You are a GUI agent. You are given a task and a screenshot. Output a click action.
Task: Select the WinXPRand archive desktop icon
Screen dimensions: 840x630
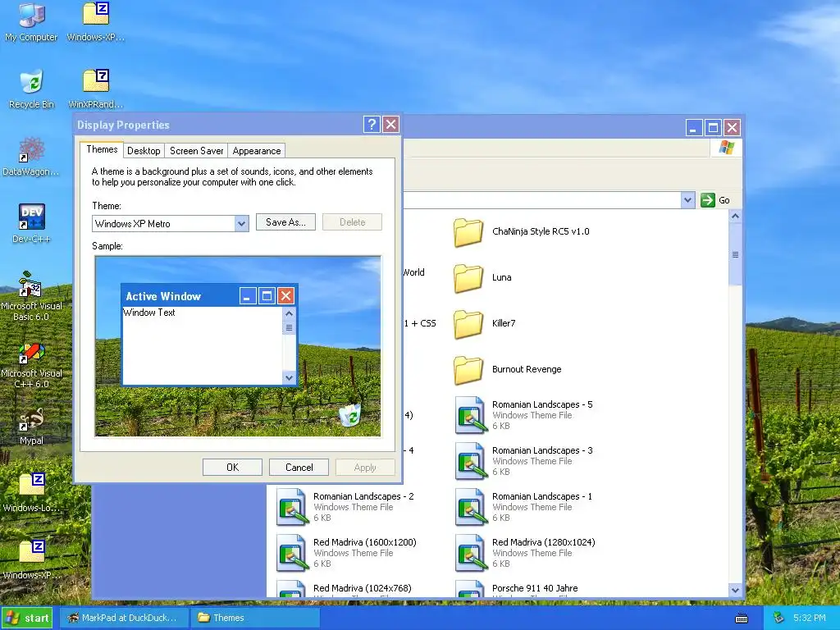pos(96,89)
